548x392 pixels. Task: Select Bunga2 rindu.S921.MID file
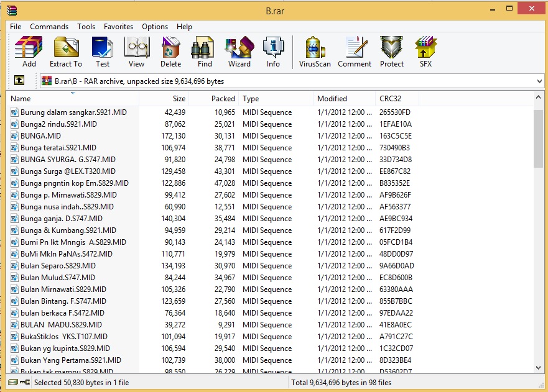(58, 124)
